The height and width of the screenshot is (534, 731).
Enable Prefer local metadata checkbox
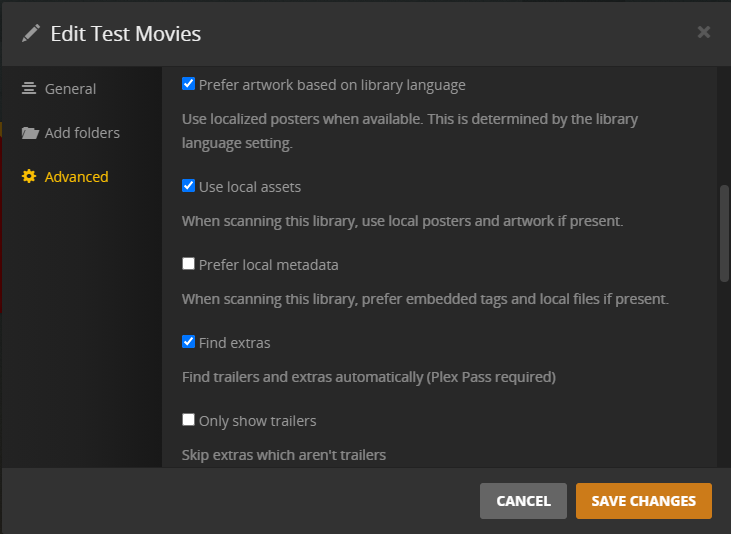pos(188,264)
